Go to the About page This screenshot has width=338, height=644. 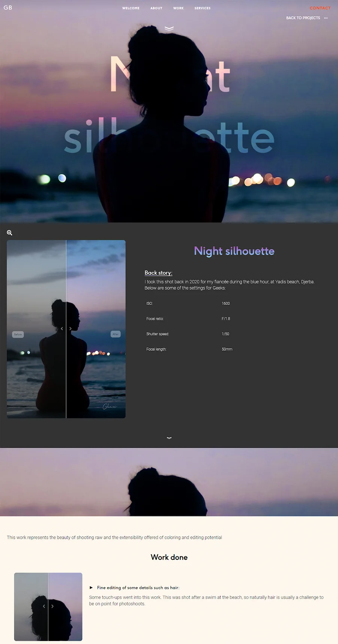click(x=156, y=8)
